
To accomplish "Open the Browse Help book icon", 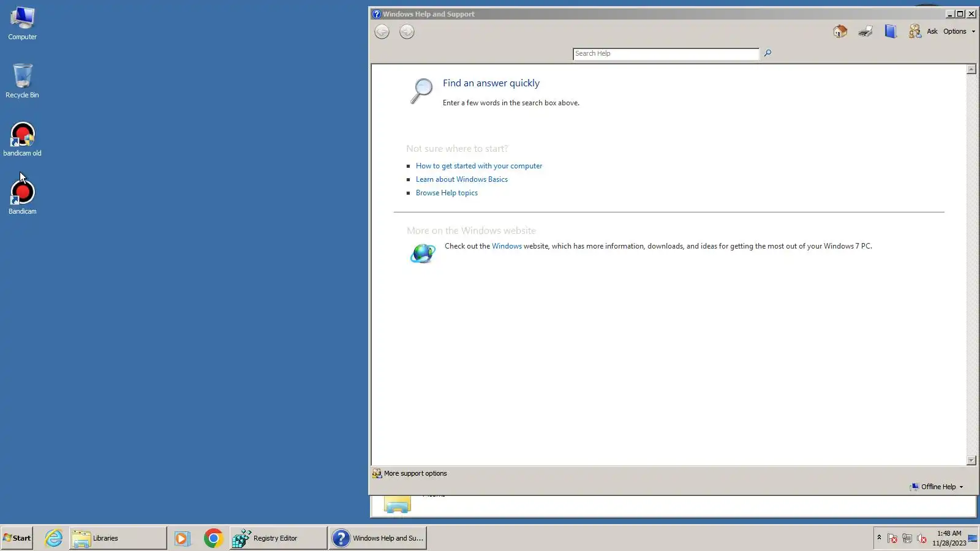I will pyautogui.click(x=890, y=31).
